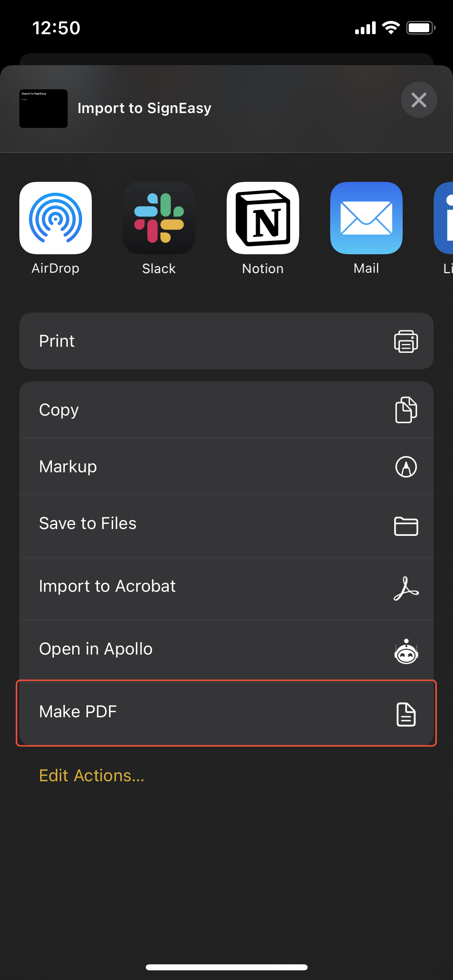Dismiss the share sheet with X button
The height and width of the screenshot is (980, 453).
pos(419,100)
